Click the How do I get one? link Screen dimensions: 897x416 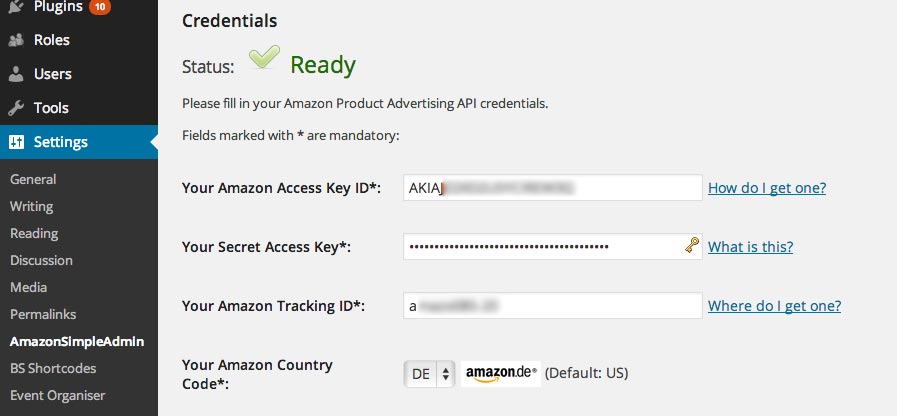pyautogui.click(x=767, y=188)
